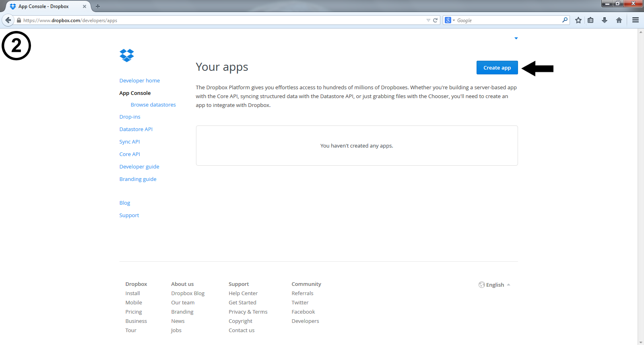The image size is (644, 345).
Task: Open the Developer guide
Action: 139,166
